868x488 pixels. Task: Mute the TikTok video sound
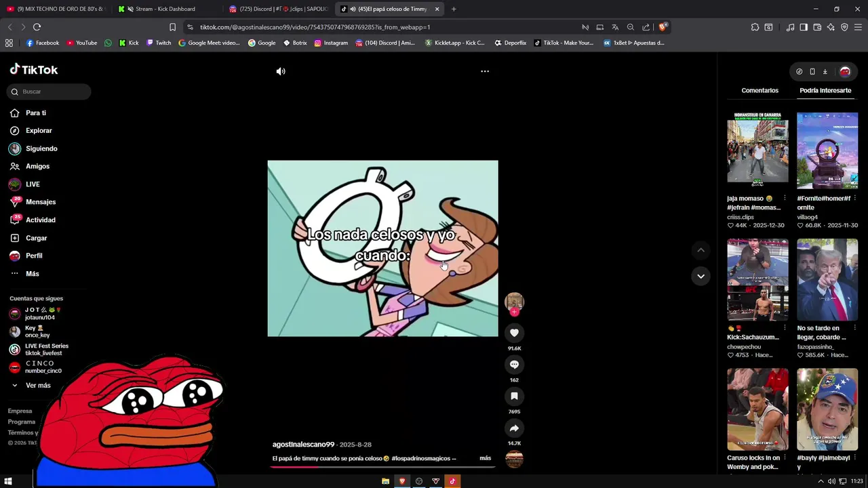coord(281,71)
